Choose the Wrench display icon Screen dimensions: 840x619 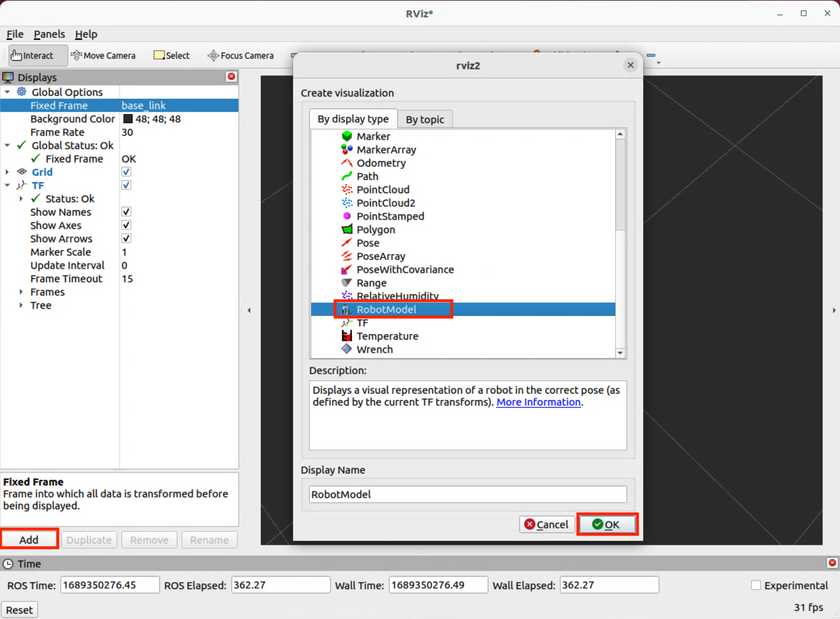[347, 349]
